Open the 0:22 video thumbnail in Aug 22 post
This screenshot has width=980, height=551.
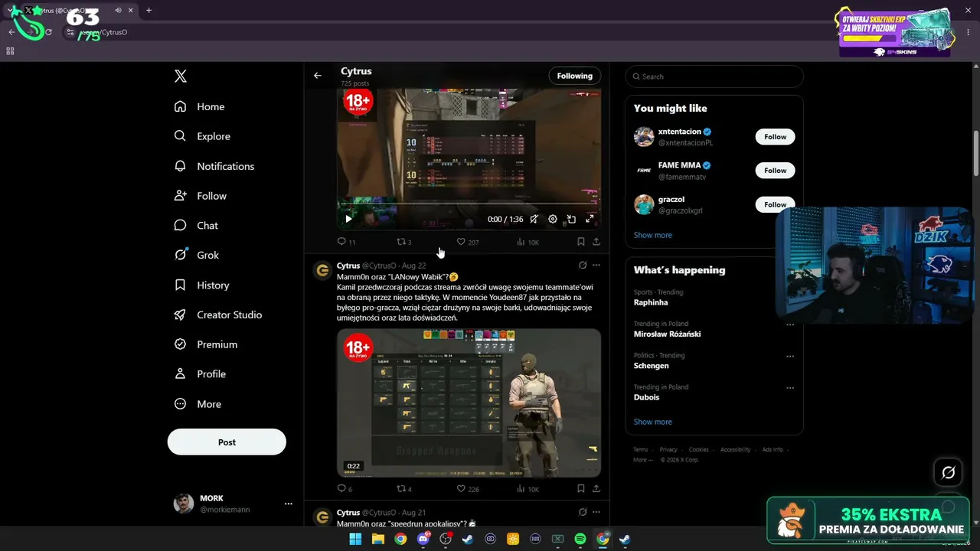click(469, 403)
